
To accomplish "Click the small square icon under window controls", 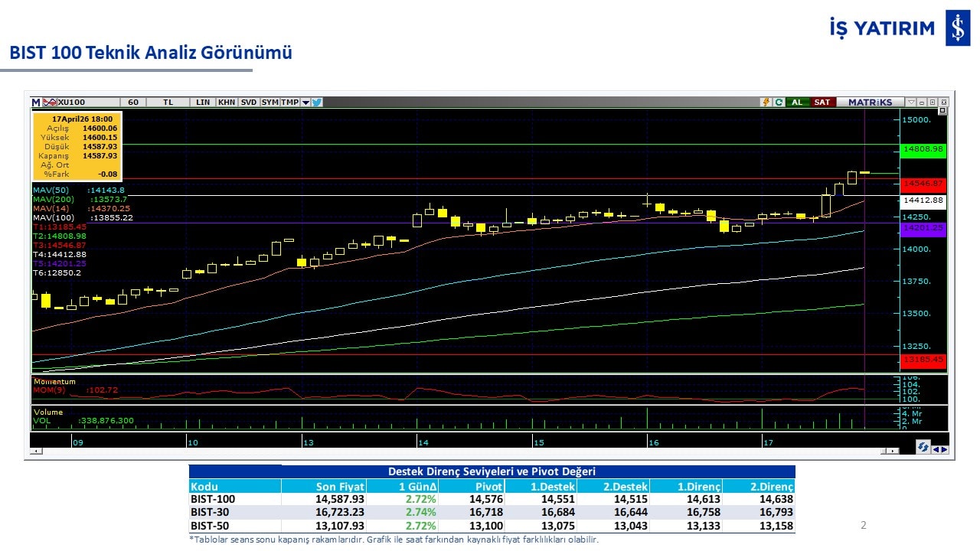I will pyautogui.click(x=942, y=111).
